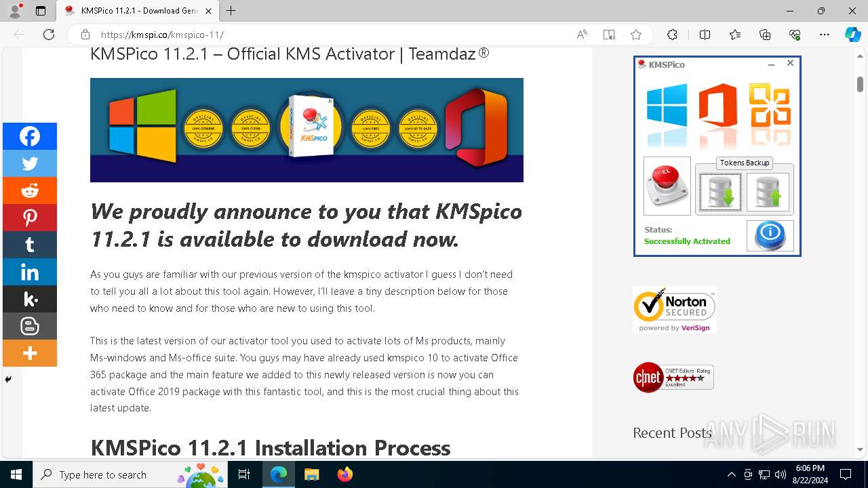Open File Explorer from the taskbar
This screenshot has height=488, width=868.
[311, 474]
